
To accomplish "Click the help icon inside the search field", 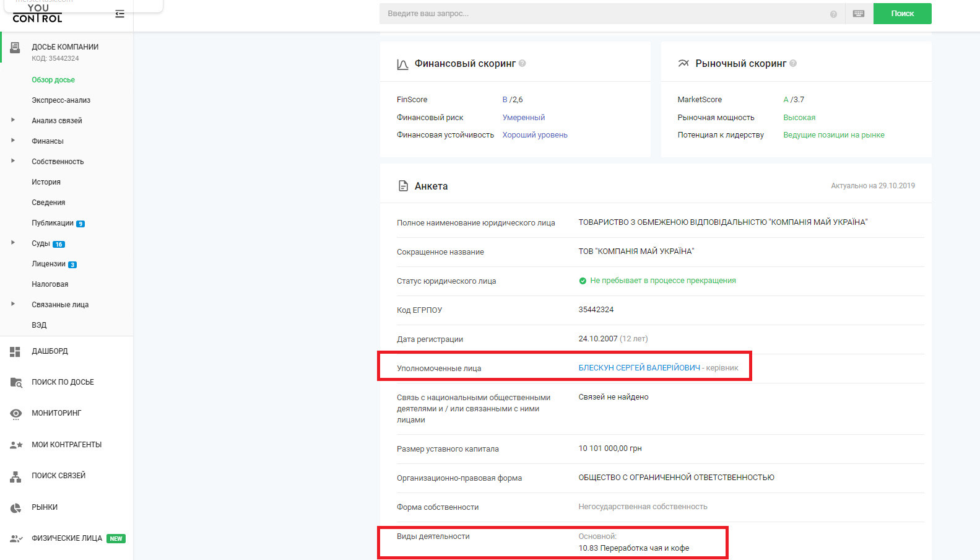I will click(833, 14).
